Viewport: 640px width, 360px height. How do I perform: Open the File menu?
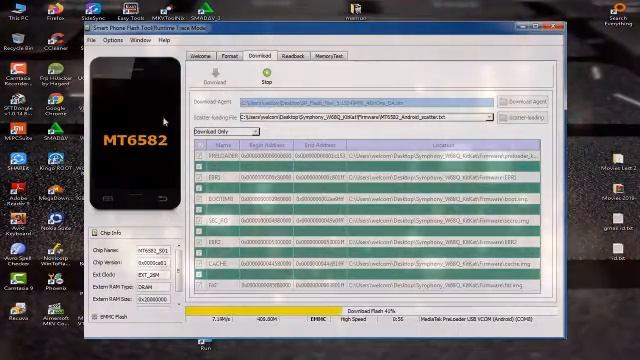91,40
